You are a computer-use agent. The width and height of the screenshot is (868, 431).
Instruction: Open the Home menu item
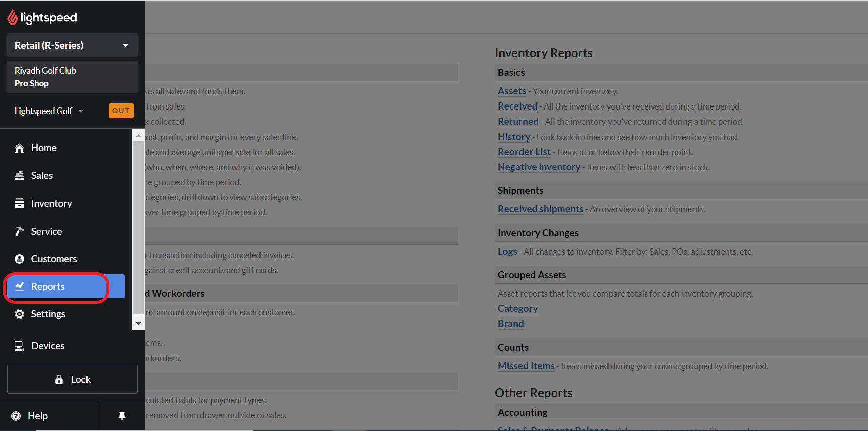click(x=66, y=148)
